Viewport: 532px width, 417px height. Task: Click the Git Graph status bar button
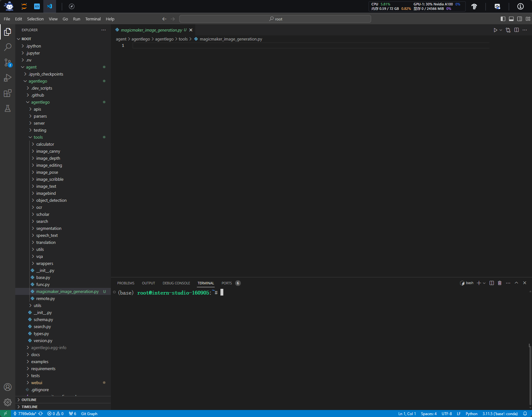pos(89,414)
